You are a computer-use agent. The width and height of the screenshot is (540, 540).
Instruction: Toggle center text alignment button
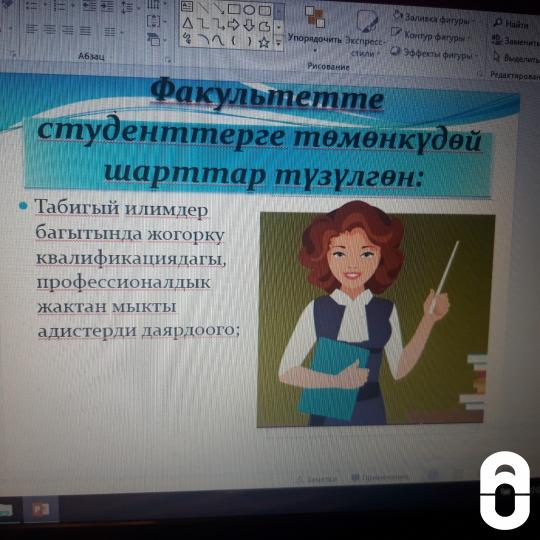point(50,30)
